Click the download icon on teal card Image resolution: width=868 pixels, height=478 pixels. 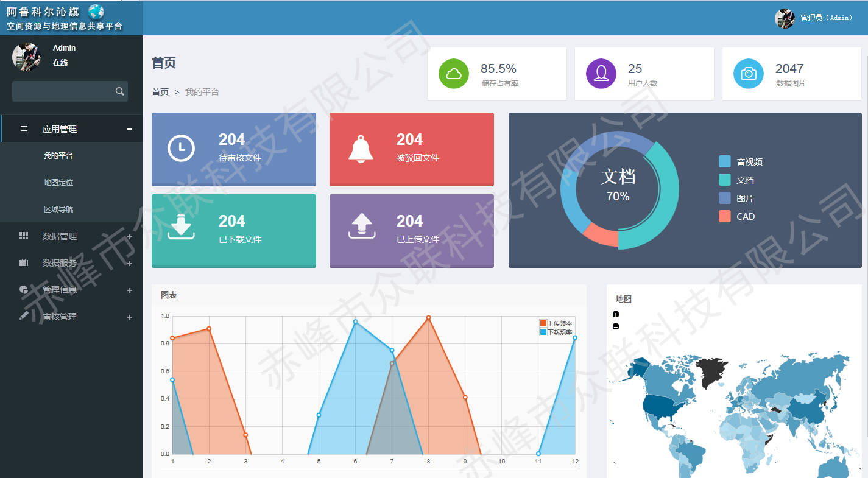181,227
